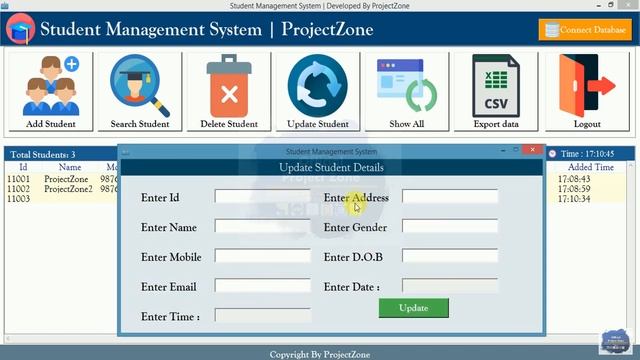Screen dimensions: 640x360
Task: Click the Total Students: 3 label
Action: [x=43, y=155]
